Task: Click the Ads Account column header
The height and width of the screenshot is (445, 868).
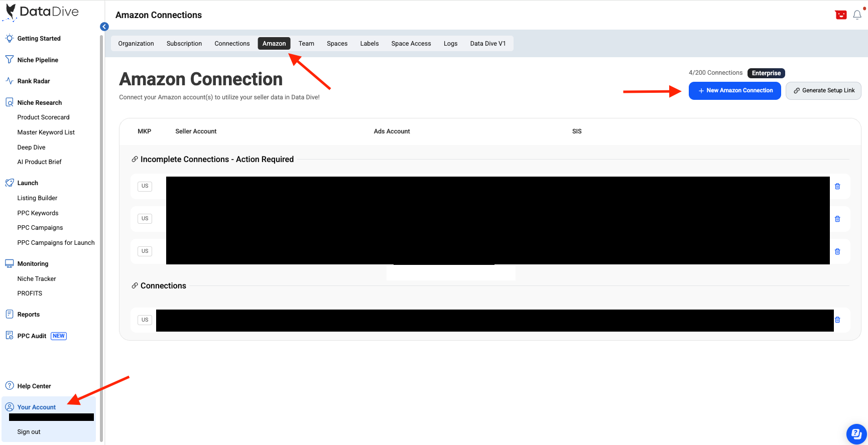Action: coord(392,131)
